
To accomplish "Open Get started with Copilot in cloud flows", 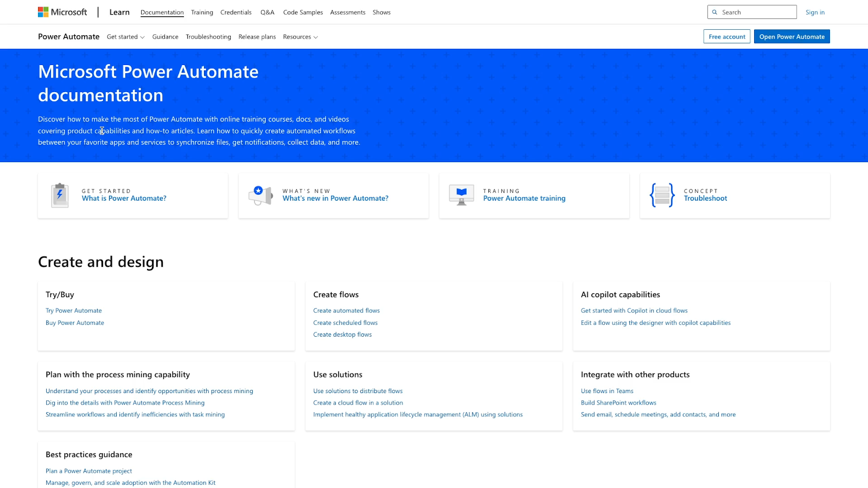I will pos(634,311).
